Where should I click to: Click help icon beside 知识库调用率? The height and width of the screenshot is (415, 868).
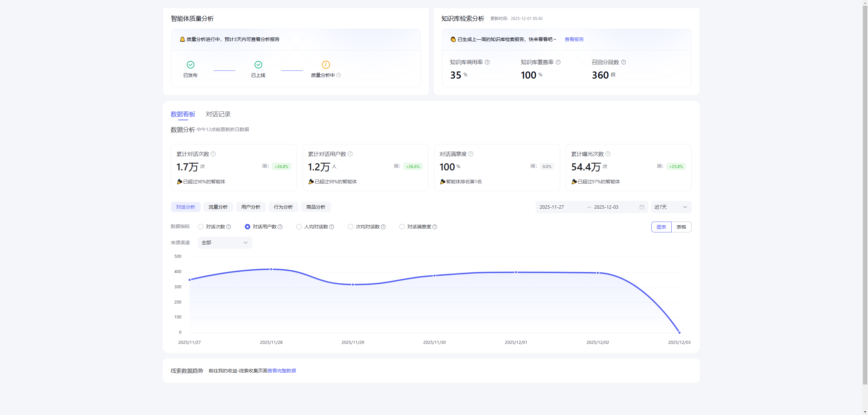(487, 62)
